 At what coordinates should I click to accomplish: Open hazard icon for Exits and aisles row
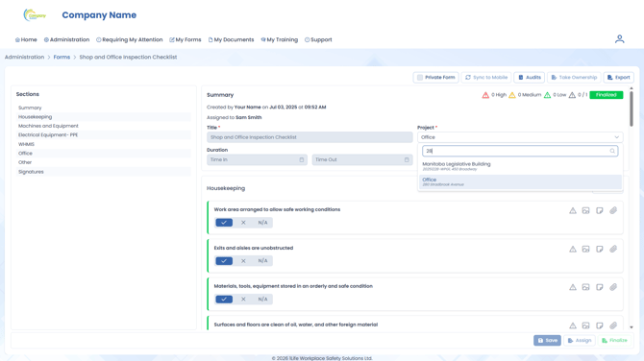pyautogui.click(x=573, y=249)
